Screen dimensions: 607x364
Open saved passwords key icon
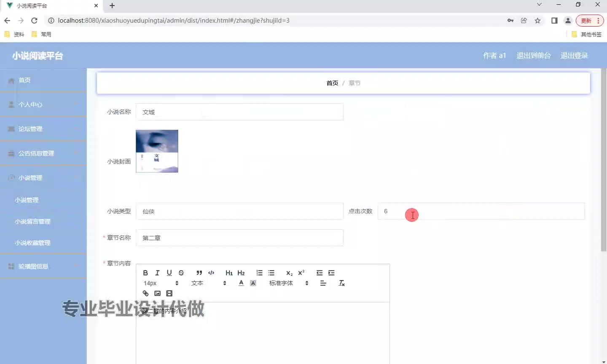(510, 21)
